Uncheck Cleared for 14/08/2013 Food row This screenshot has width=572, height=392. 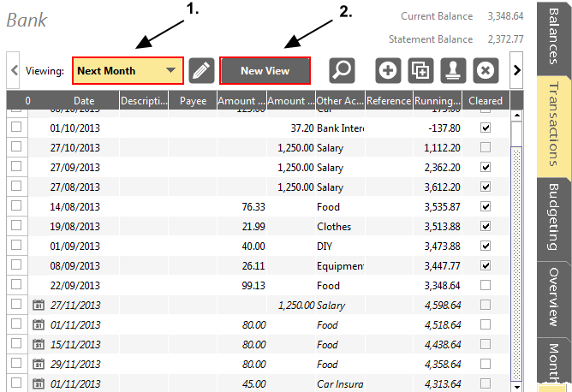pos(486,206)
